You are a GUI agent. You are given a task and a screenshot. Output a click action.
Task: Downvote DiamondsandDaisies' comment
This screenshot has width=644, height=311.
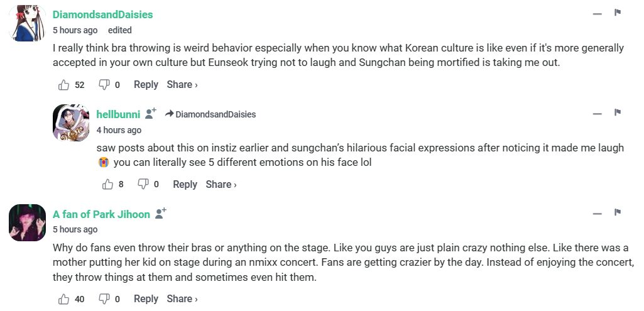(x=104, y=85)
